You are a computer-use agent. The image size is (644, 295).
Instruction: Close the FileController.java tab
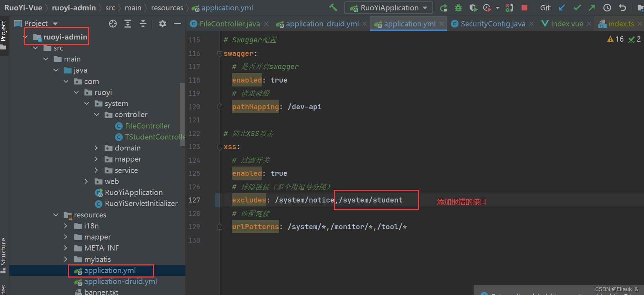pos(267,23)
